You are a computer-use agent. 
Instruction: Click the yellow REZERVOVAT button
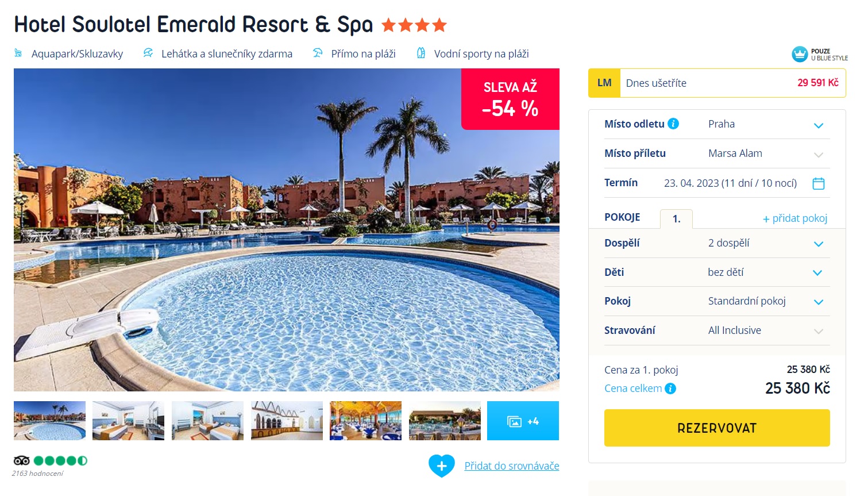717,428
